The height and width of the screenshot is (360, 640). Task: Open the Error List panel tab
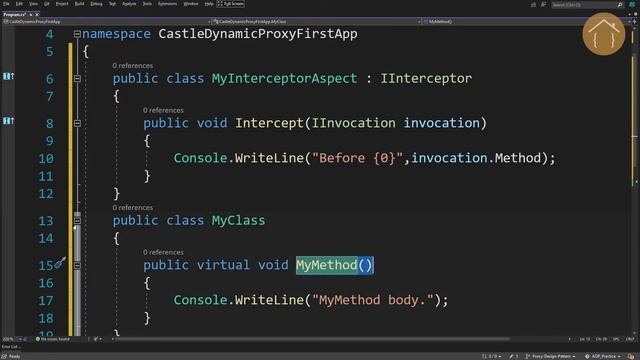[x=10, y=347]
